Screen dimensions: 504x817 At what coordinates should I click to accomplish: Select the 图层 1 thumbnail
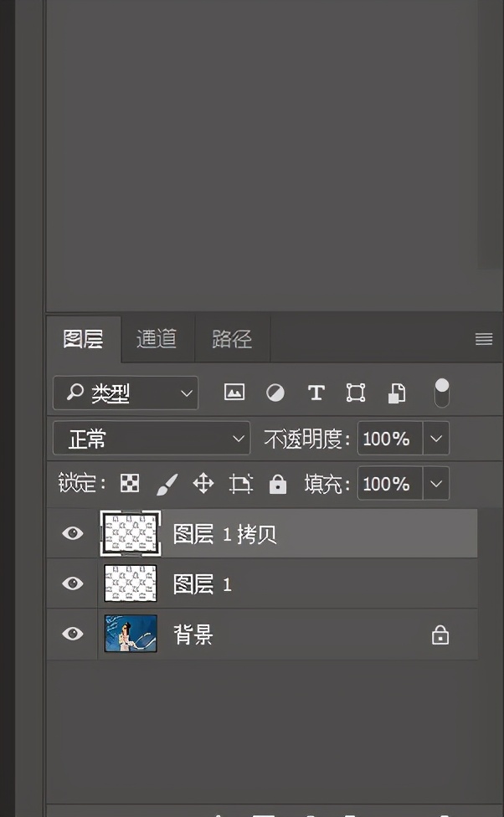[131, 583]
